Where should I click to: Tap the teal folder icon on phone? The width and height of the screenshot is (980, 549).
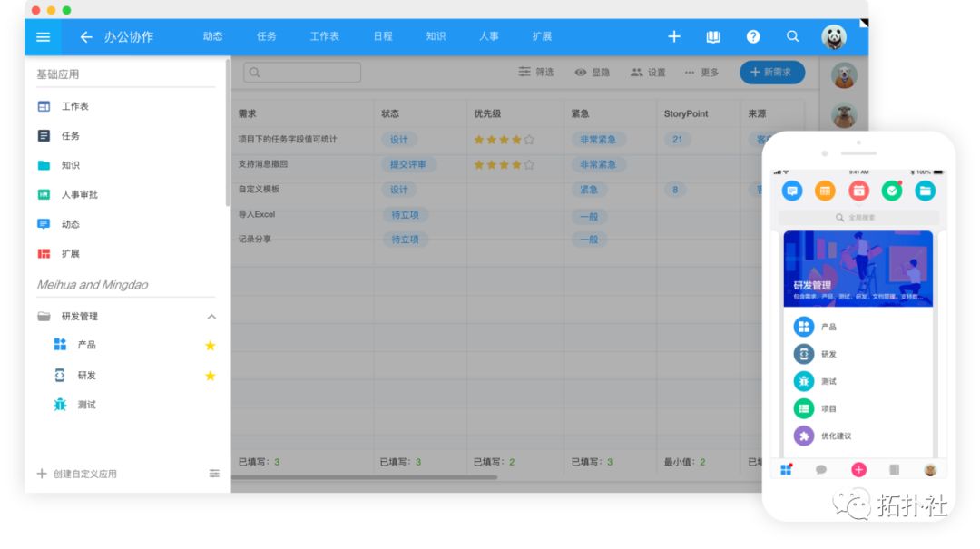(925, 191)
